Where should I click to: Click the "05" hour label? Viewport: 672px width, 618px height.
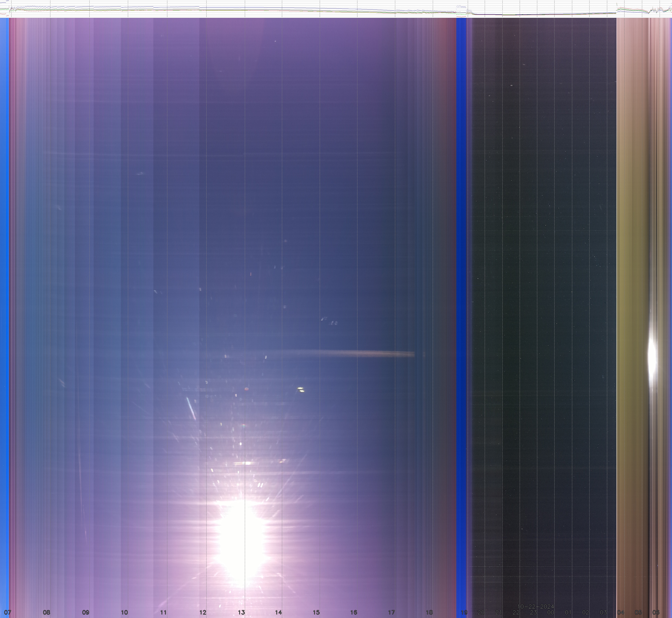638,613
